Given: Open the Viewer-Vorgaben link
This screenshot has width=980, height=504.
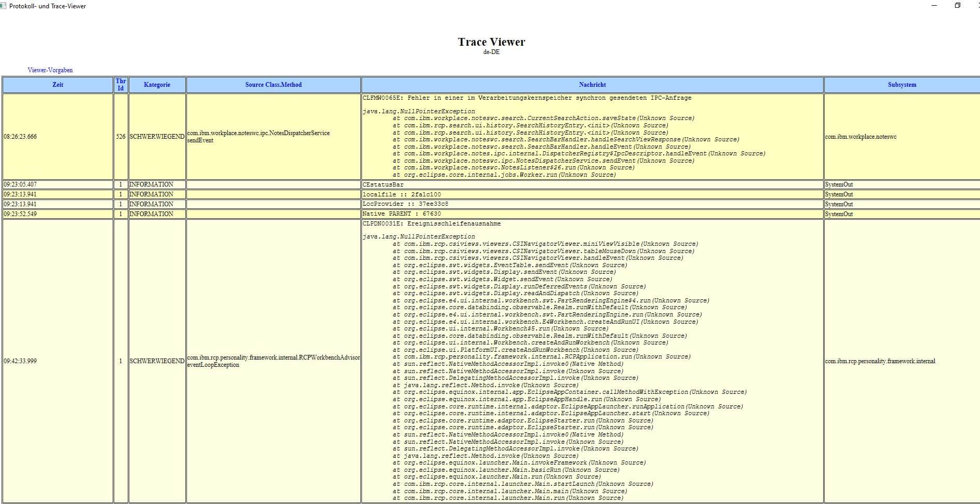Looking at the screenshot, I should click(50, 70).
